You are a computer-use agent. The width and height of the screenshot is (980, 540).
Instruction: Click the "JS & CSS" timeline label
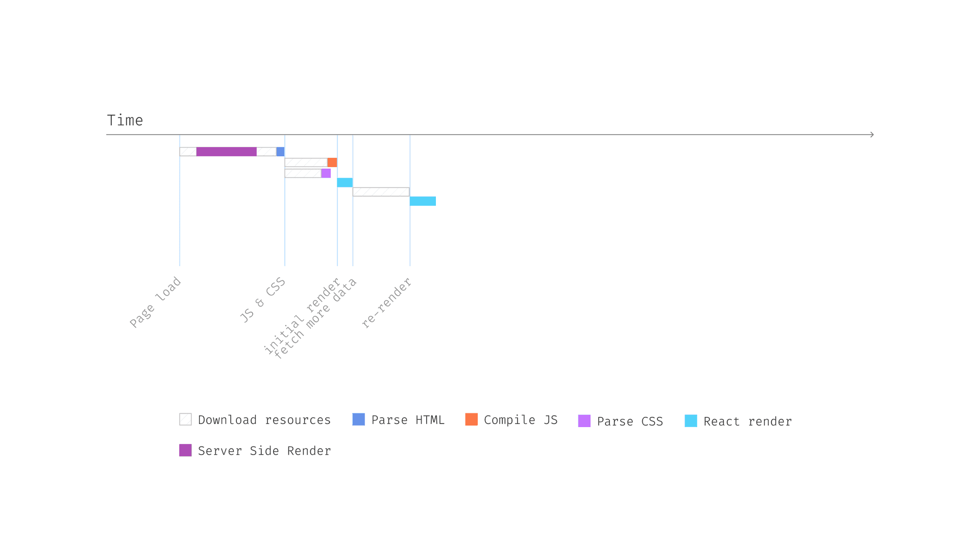tap(263, 300)
